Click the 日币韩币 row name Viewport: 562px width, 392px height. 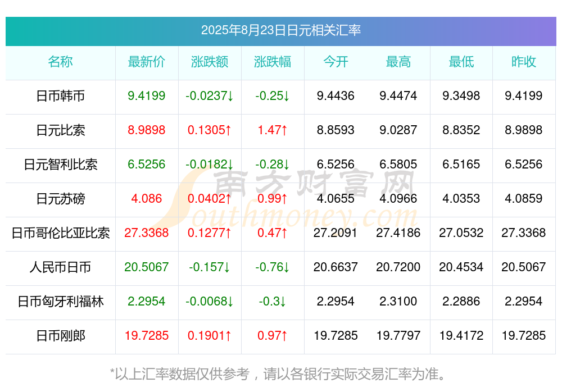[60, 96]
